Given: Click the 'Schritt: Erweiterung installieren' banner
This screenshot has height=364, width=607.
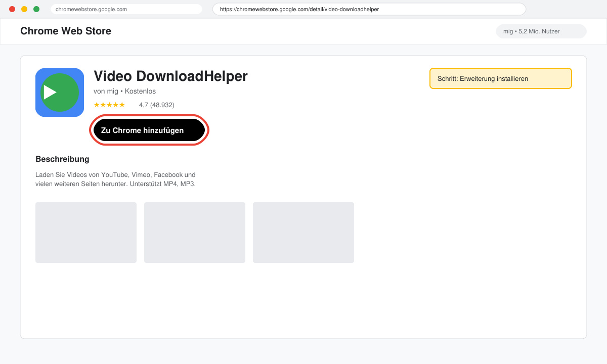Looking at the screenshot, I should [x=501, y=78].
